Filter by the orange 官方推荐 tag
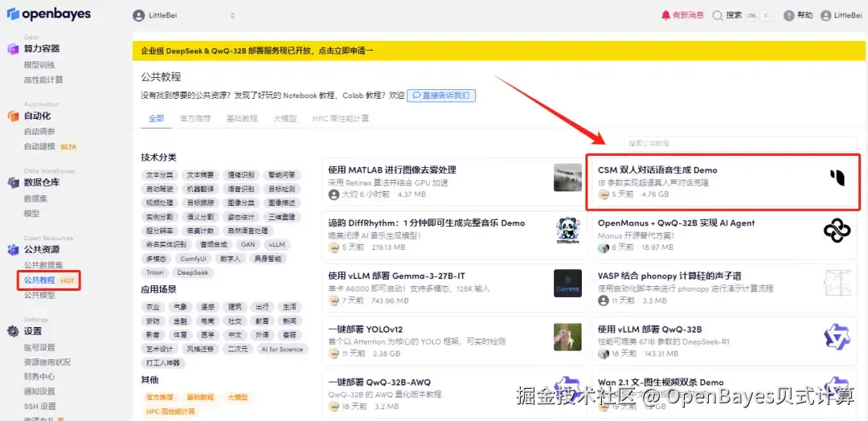This screenshot has height=421, width=868. coord(159,397)
